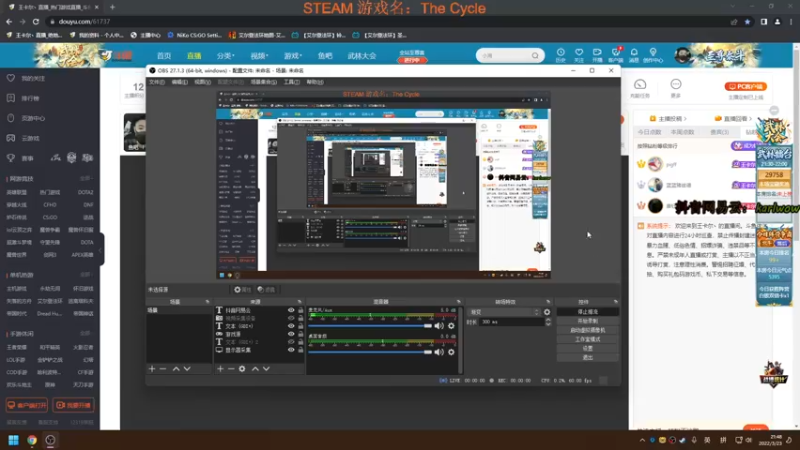This screenshot has width=800, height=450.
Task: Expand Audio Mixer dock options corner icon
Action: (x=459, y=302)
